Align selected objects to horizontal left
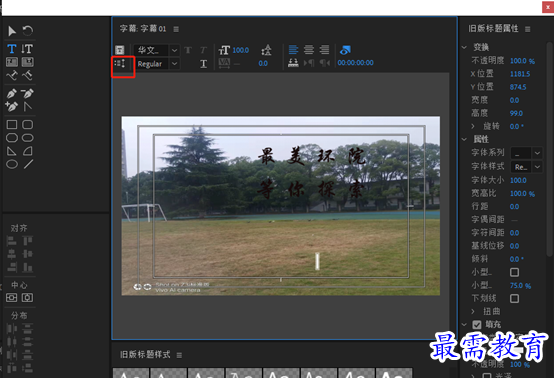The width and height of the screenshot is (554, 378). click(12, 241)
